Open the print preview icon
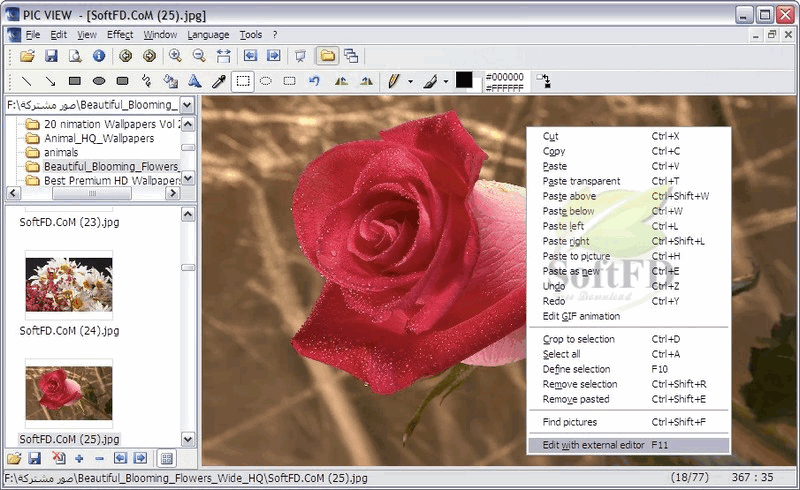 (75, 56)
